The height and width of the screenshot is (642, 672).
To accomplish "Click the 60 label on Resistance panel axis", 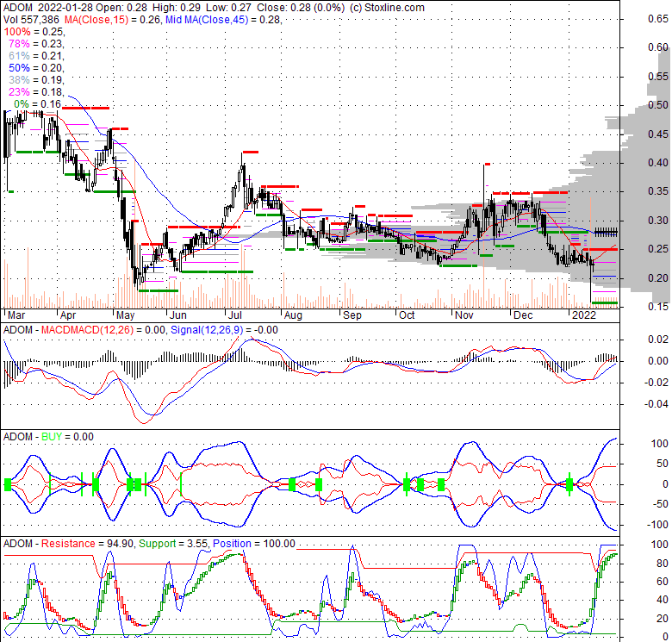I will pos(663,582).
